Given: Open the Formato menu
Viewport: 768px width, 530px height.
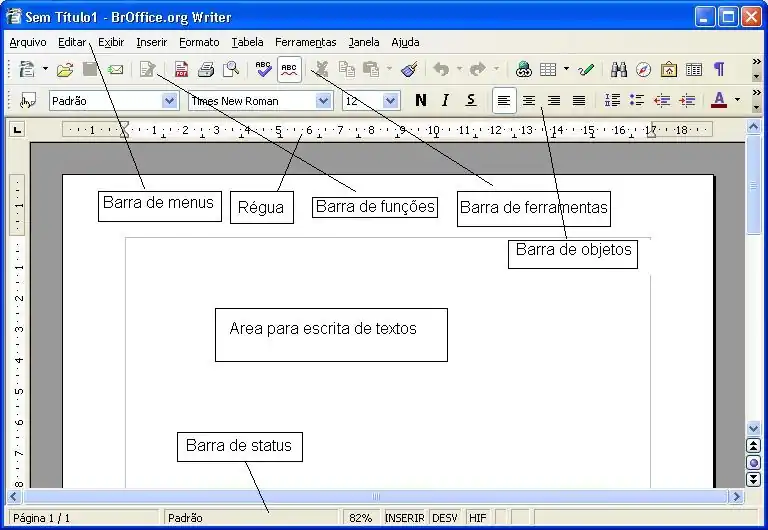Looking at the screenshot, I should 199,42.
